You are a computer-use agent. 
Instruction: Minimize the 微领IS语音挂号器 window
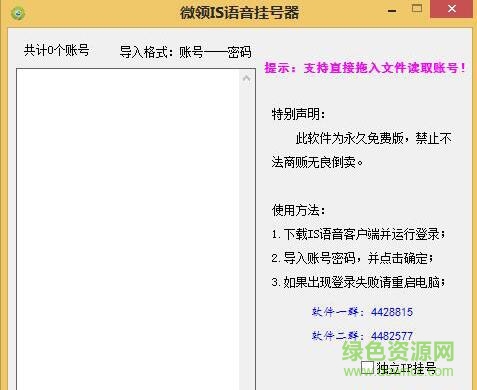[392, 10]
